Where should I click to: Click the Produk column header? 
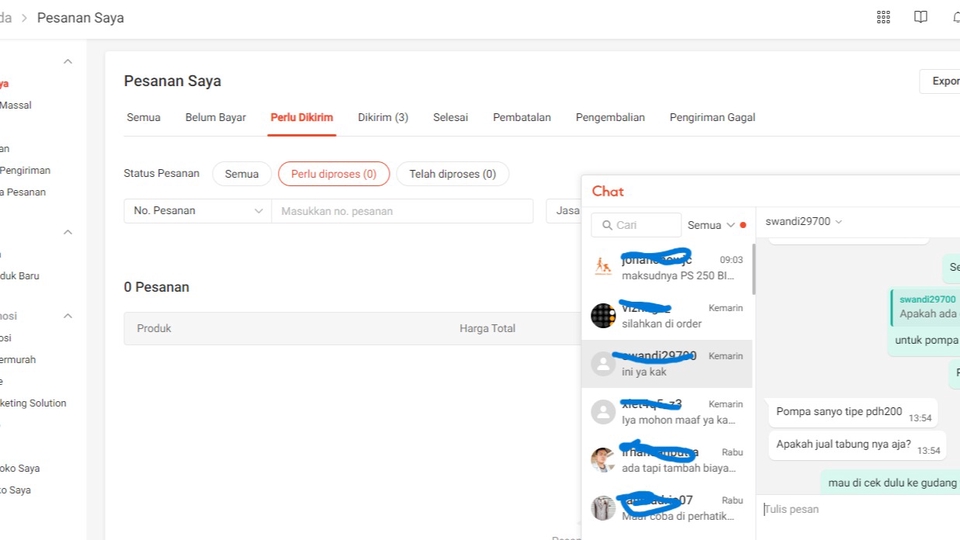click(154, 329)
